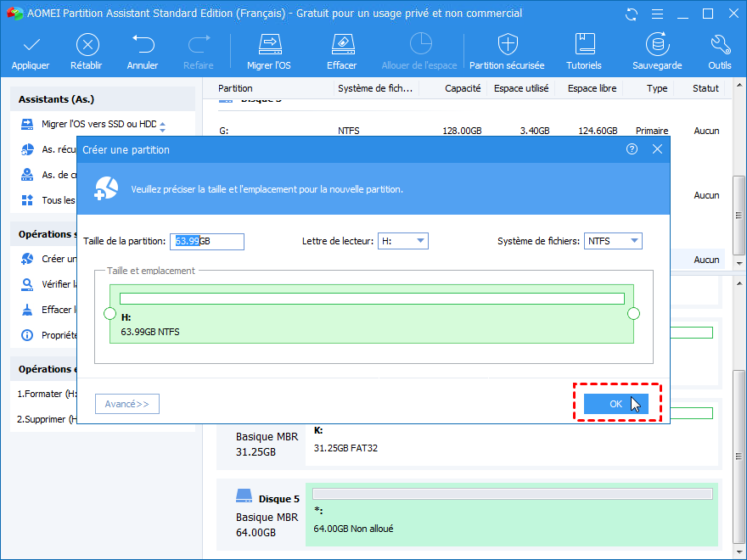Click the OK button
This screenshot has height=560, width=747.
click(616, 404)
